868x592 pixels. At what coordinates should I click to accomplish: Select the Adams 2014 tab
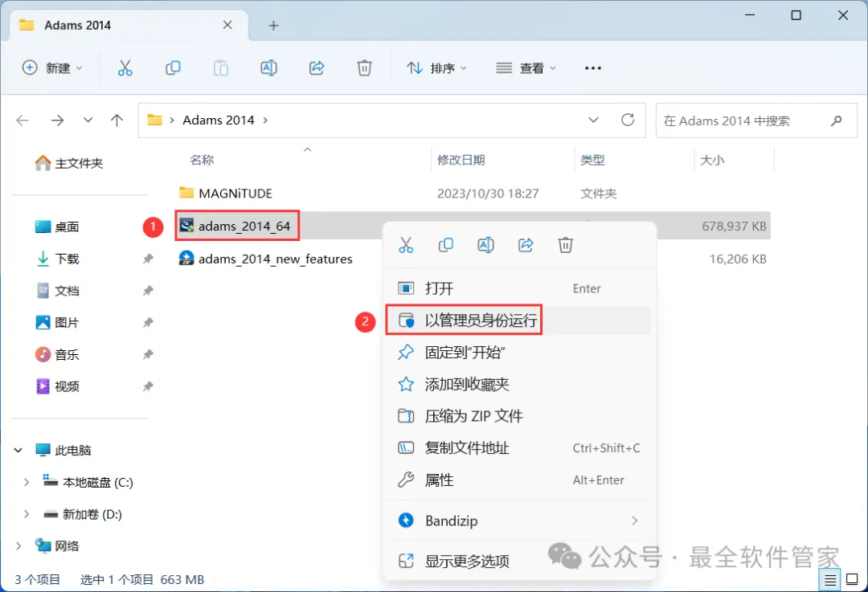click(129, 26)
